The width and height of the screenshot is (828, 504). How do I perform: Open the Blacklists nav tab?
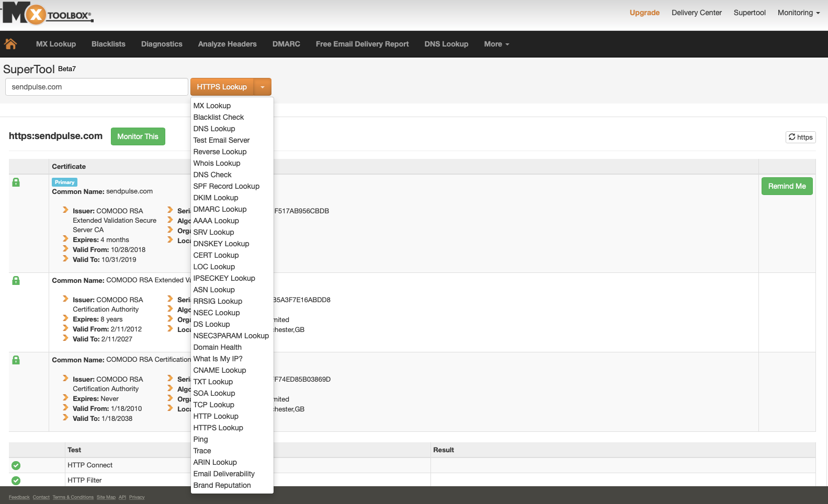pos(108,44)
